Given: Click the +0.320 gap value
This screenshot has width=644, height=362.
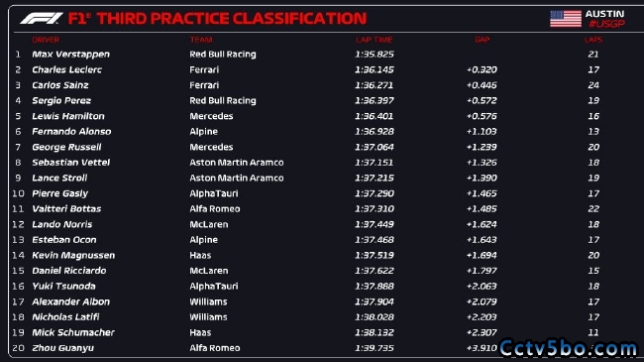Looking at the screenshot, I should [482, 70].
